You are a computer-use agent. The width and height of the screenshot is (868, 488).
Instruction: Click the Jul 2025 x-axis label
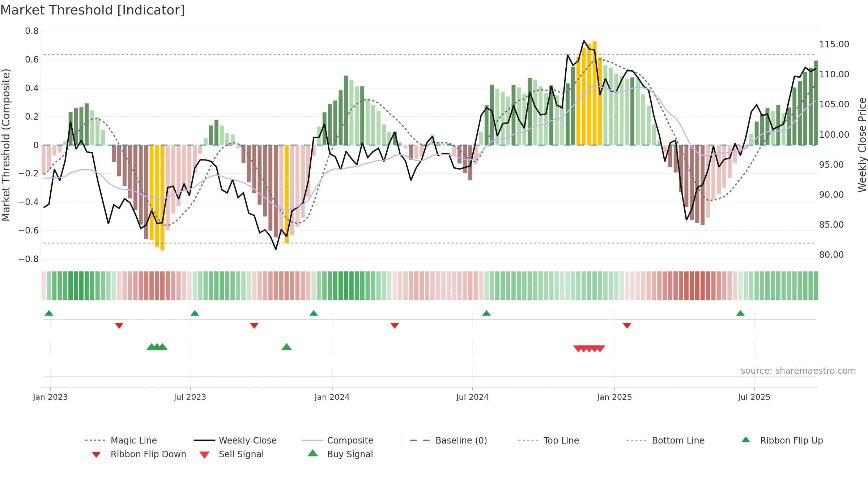pos(754,397)
